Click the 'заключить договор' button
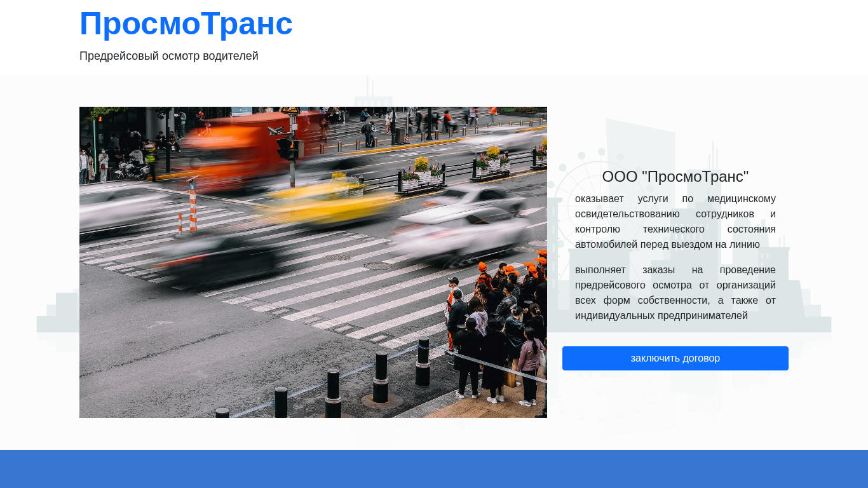Viewport: 868px width, 488px height. point(675,358)
